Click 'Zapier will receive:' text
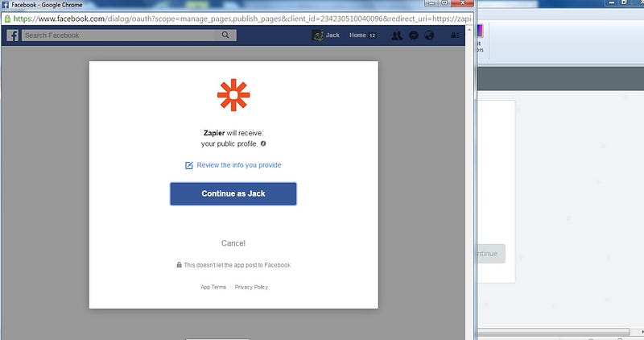The height and width of the screenshot is (340, 644). click(233, 133)
